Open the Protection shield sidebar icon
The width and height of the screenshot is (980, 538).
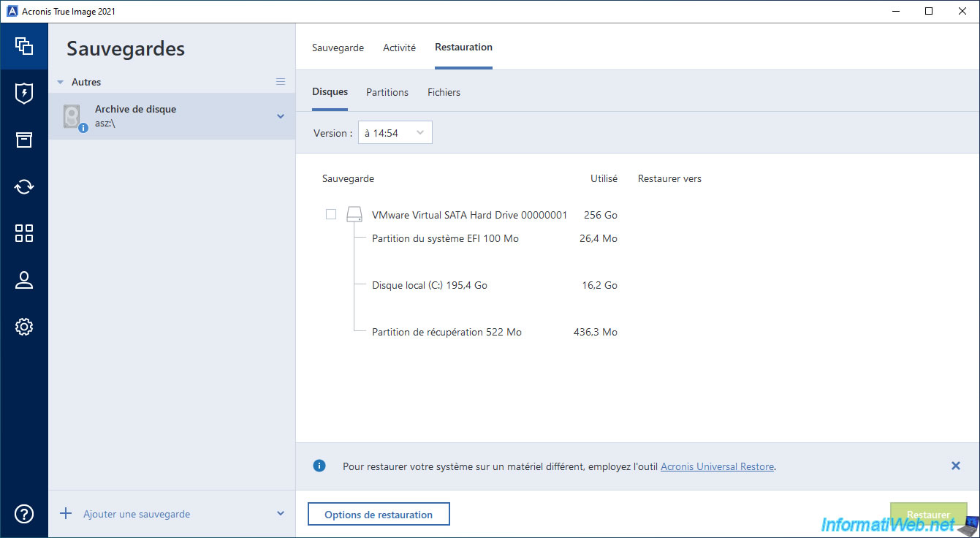24,93
